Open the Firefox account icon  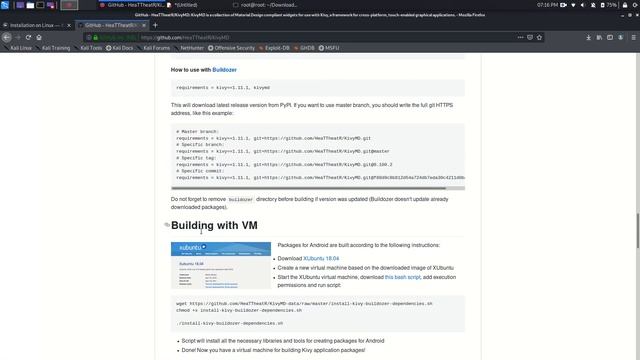coord(620,37)
